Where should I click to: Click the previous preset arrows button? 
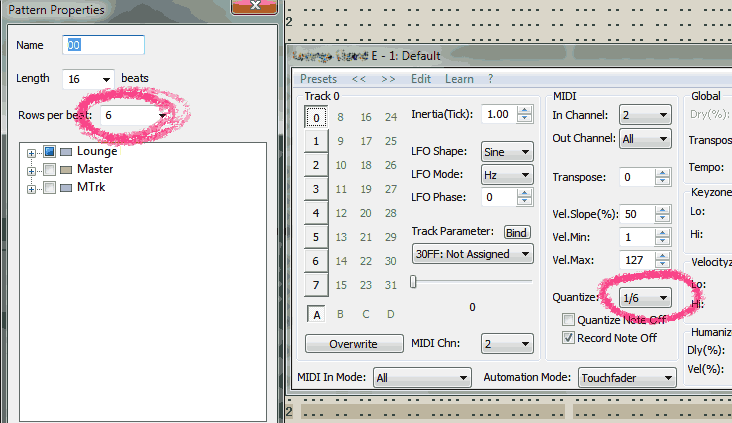[358, 79]
